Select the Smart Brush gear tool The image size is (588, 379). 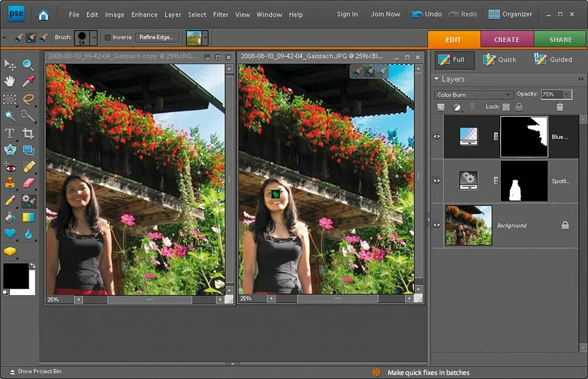coord(28,200)
